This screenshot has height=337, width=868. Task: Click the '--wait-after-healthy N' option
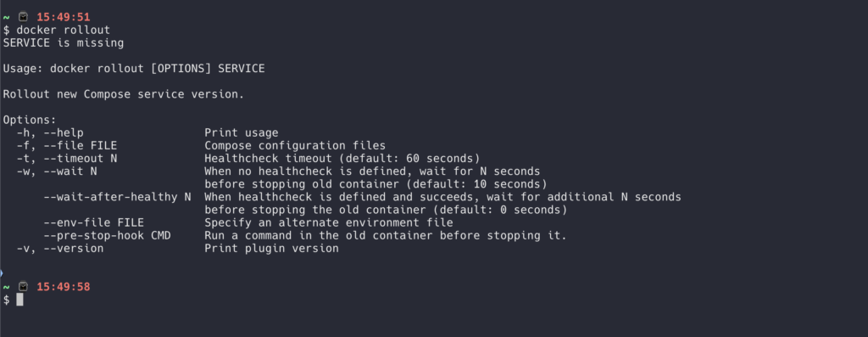click(x=117, y=197)
